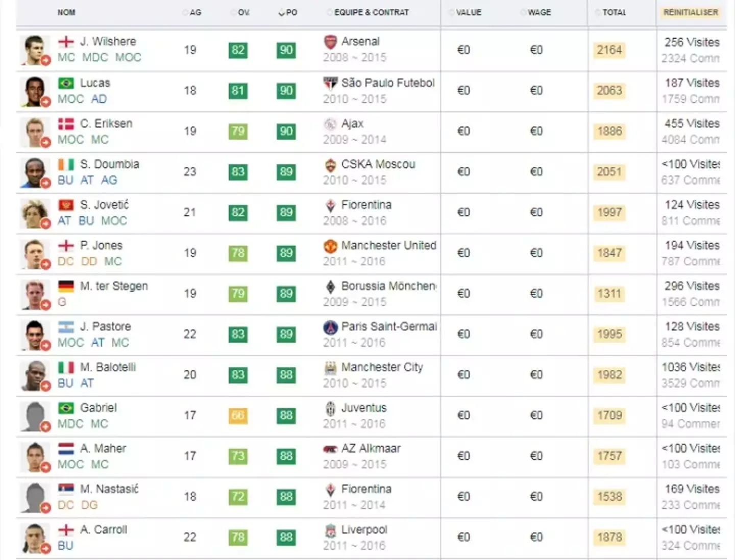Click the Manchester United crest icon
The height and width of the screenshot is (560, 735).
point(330,246)
